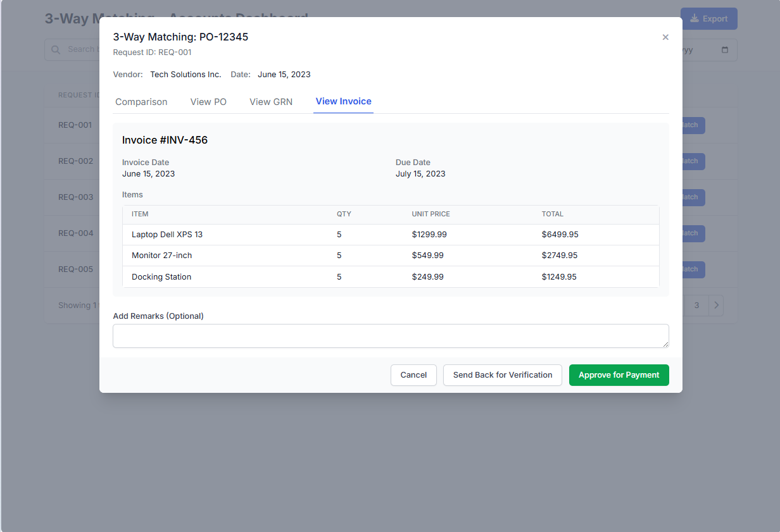Click the Export button in dashboard
Screen dimensions: 780x532
(709, 19)
